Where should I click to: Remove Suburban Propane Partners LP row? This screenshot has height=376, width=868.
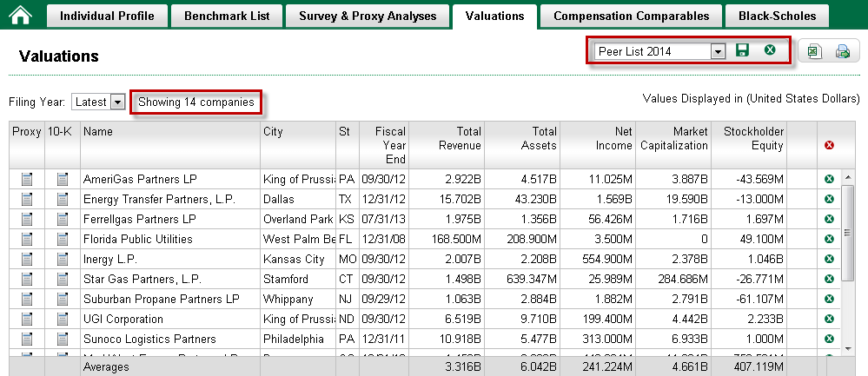pyautogui.click(x=829, y=299)
